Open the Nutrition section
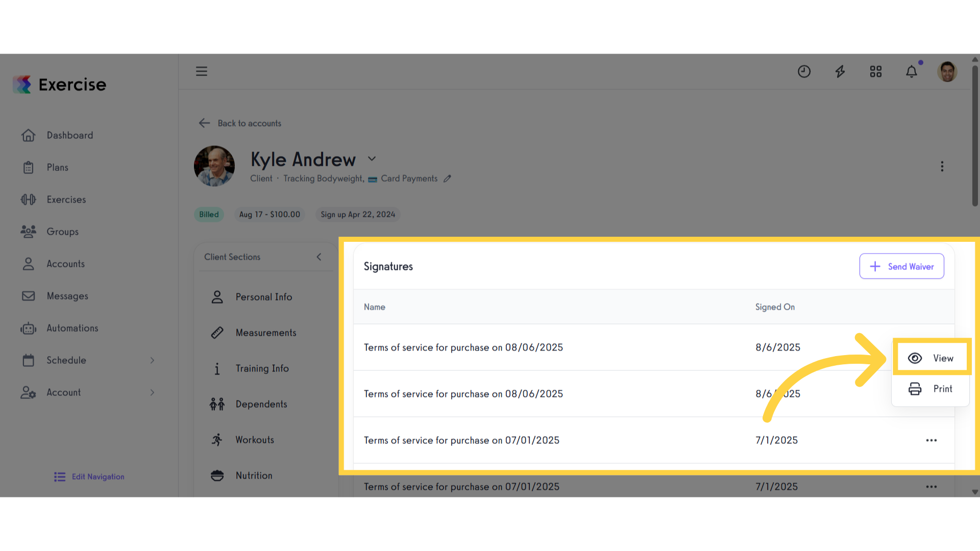980x551 pixels. (254, 475)
